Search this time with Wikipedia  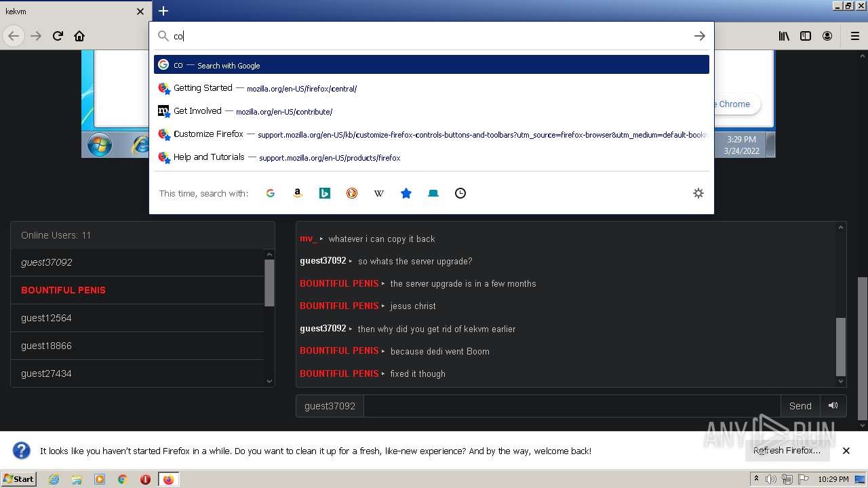click(378, 193)
